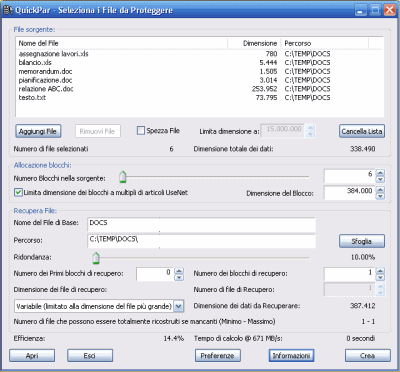This screenshot has height=372, width=400.
Task: Click the 73.795 size value
Action: [266, 98]
